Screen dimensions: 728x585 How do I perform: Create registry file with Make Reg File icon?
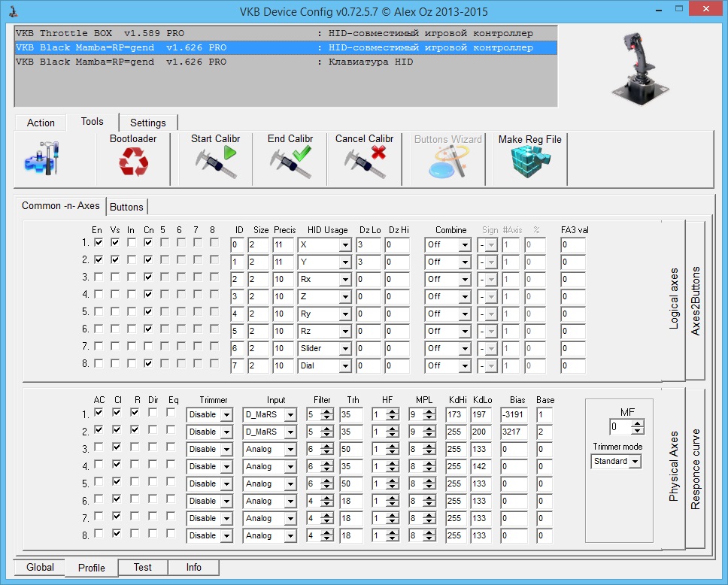point(530,162)
